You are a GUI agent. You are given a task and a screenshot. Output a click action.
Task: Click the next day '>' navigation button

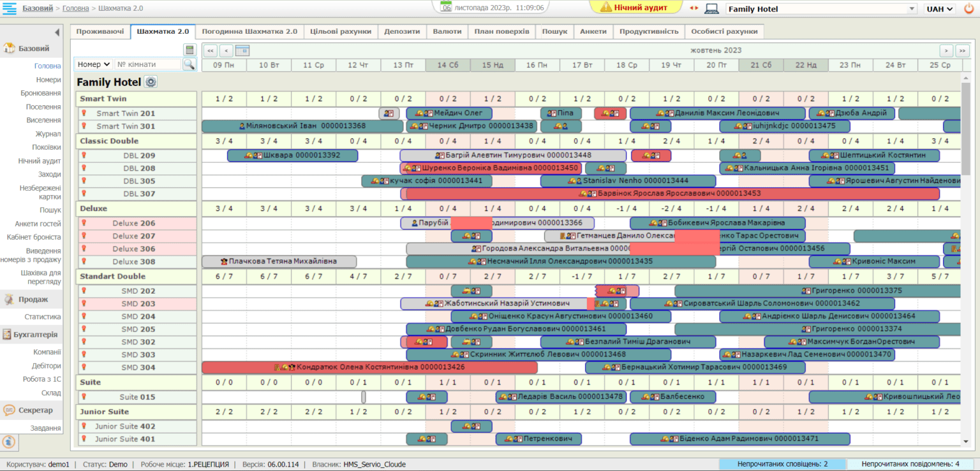[946, 50]
